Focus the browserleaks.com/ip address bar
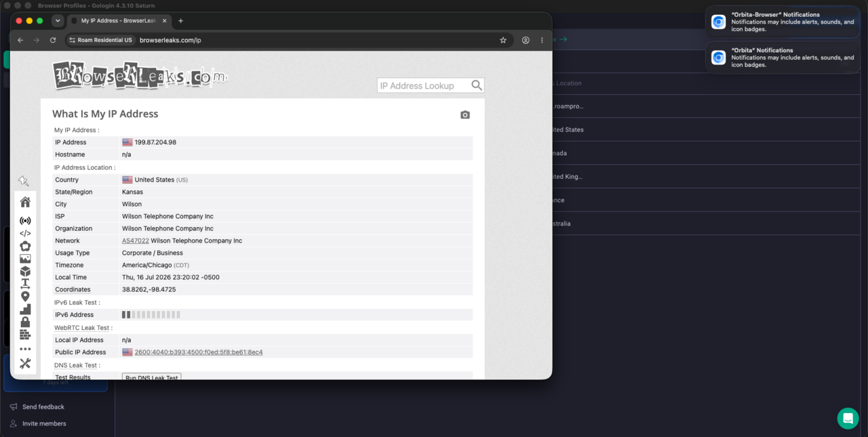868x437 pixels. coord(170,40)
